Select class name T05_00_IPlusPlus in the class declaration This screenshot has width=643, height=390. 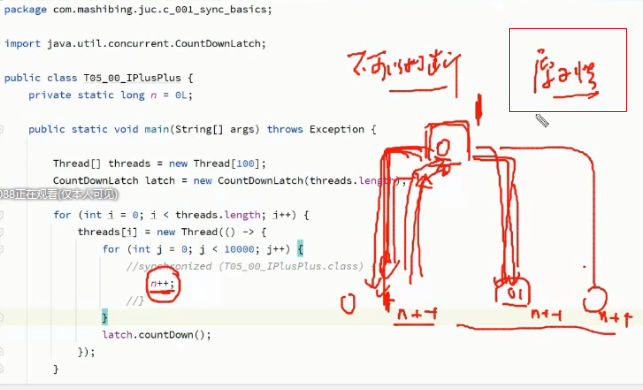[x=132, y=78]
